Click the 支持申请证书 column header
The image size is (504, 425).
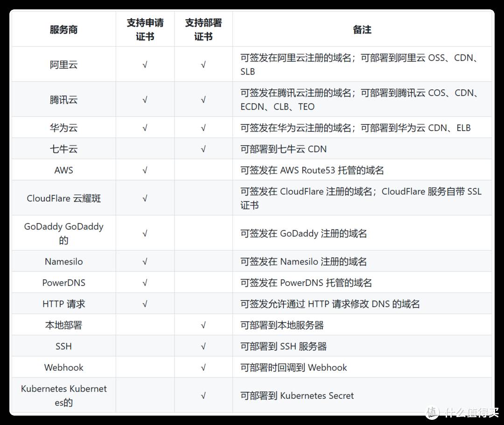coord(145,29)
